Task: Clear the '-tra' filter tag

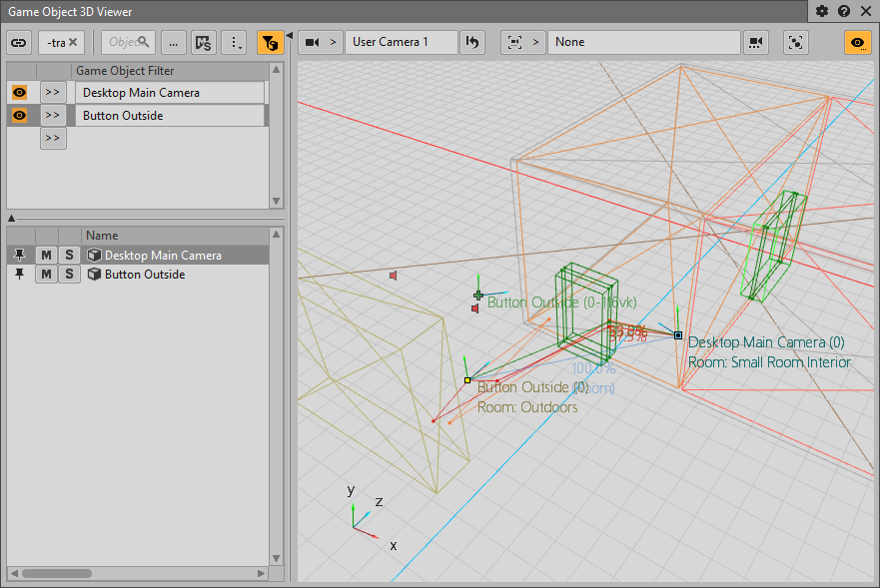Action: (73, 42)
